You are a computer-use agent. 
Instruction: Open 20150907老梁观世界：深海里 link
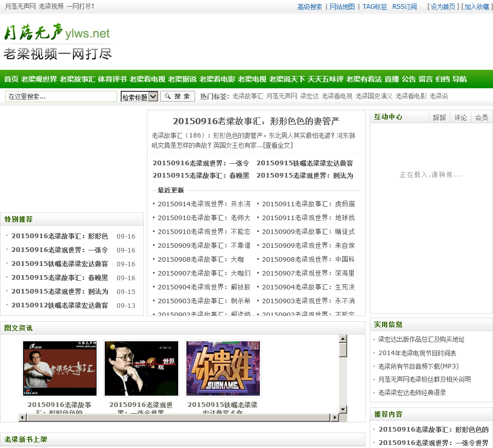point(309,273)
